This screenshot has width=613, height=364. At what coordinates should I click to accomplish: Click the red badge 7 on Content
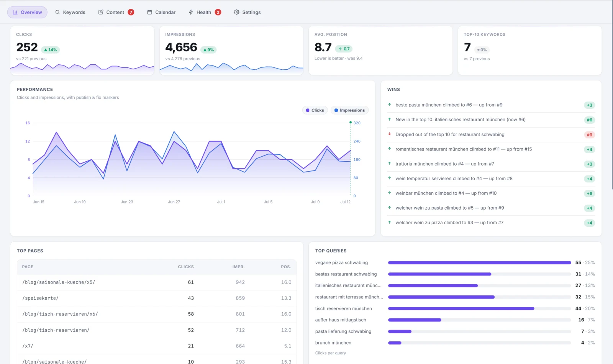point(131,12)
